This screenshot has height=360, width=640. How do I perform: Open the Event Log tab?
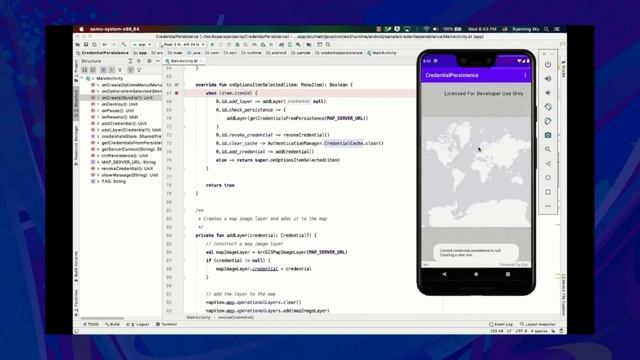click(501, 324)
